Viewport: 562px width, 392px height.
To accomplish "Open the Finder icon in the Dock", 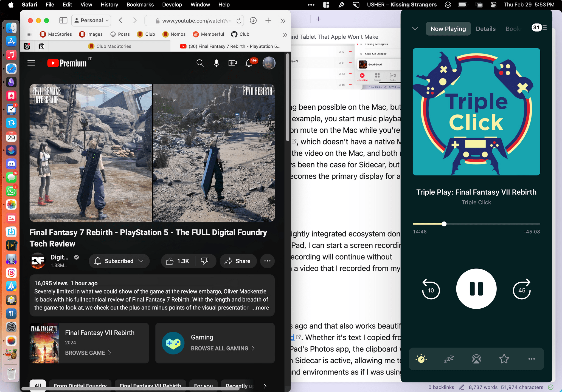I will point(11,28).
